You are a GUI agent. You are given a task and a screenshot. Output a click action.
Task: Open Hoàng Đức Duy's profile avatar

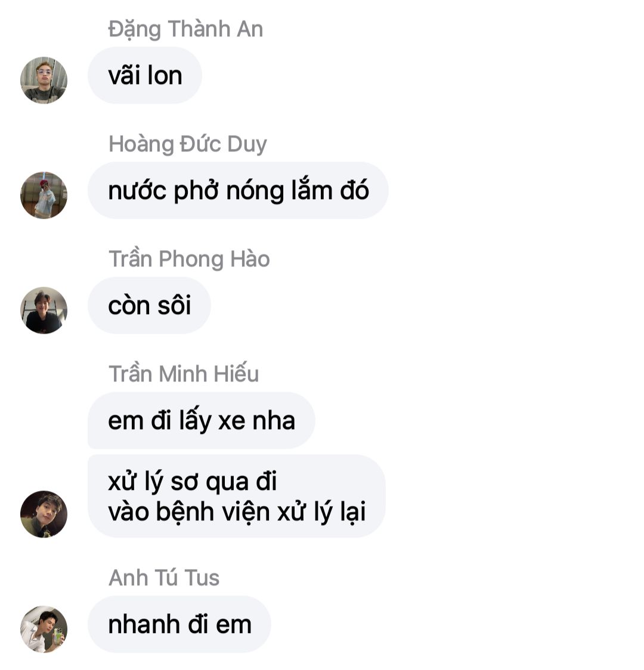(x=44, y=196)
